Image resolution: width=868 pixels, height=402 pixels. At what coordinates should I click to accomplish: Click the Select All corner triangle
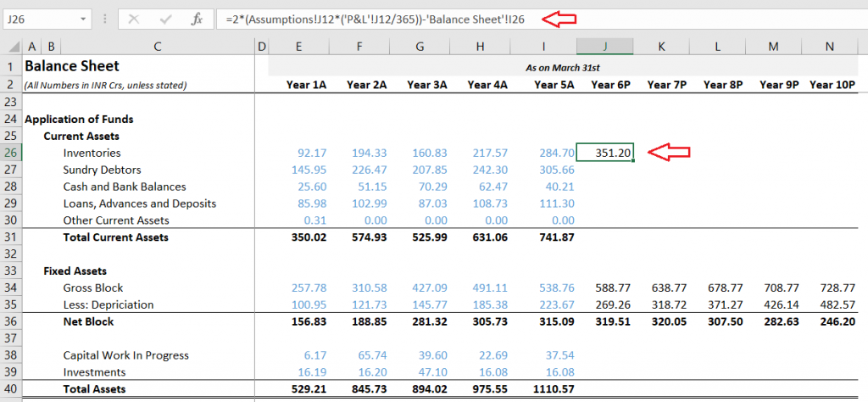point(10,47)
